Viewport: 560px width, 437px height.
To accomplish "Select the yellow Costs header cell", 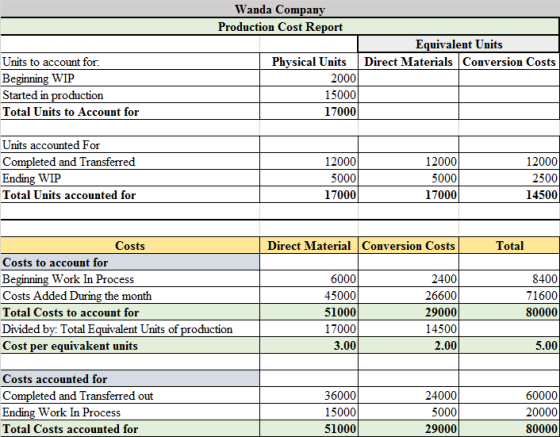I will click(x=130, y=246).
